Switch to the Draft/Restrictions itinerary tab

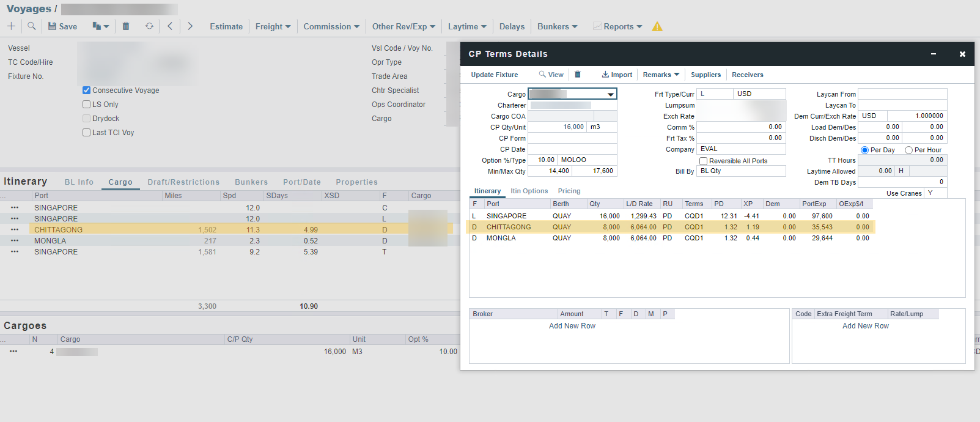coord(183,182)
